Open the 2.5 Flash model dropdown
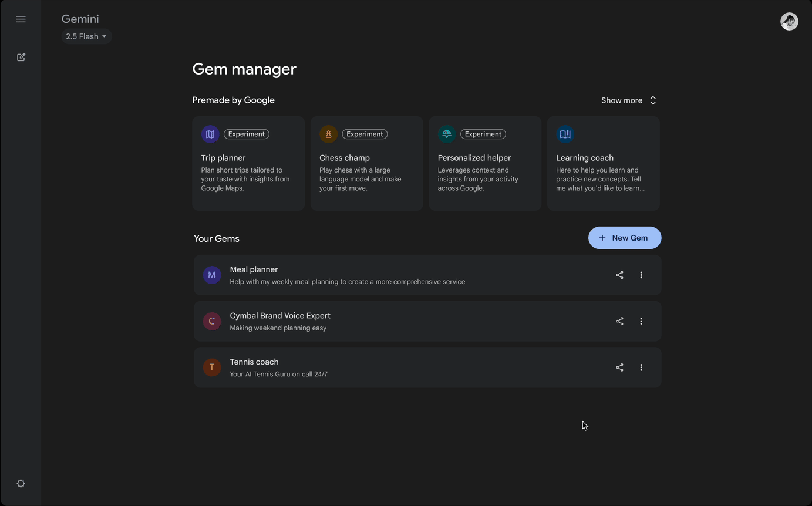 (x=86, y=36)
